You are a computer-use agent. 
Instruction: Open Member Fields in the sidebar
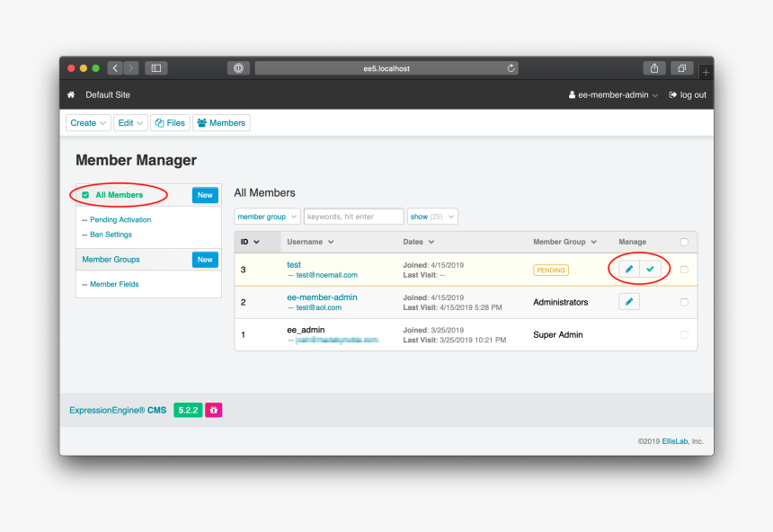pos(114,284)
